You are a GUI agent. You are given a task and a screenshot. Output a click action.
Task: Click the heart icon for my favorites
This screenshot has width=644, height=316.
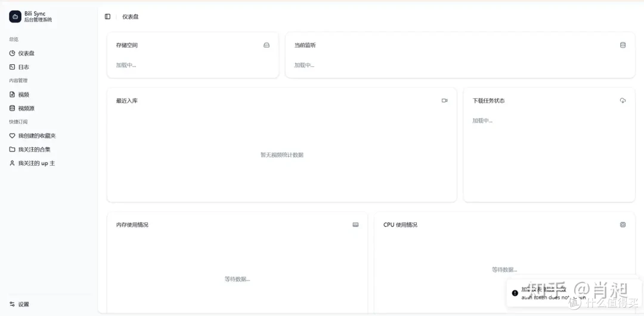point(13,135)
